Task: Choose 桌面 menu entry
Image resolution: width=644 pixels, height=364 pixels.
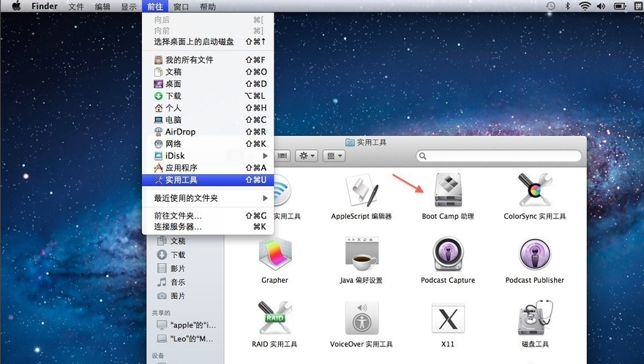Action: [x=208, y=84]
